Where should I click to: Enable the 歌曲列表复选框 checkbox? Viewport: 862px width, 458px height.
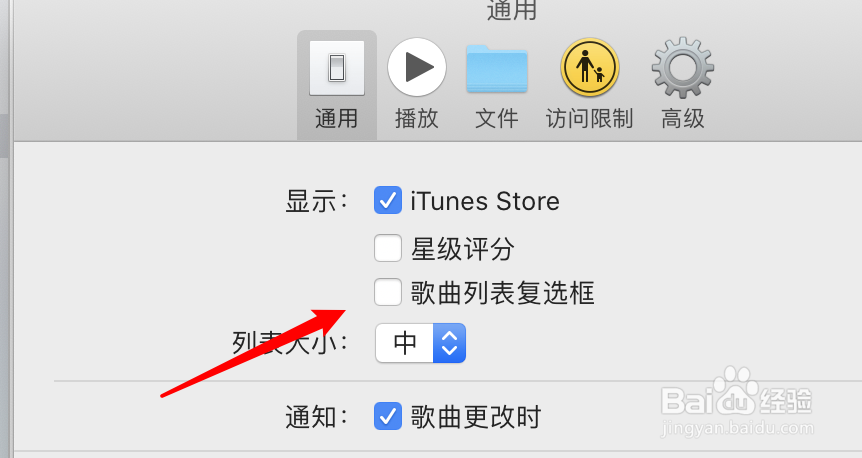388,292
